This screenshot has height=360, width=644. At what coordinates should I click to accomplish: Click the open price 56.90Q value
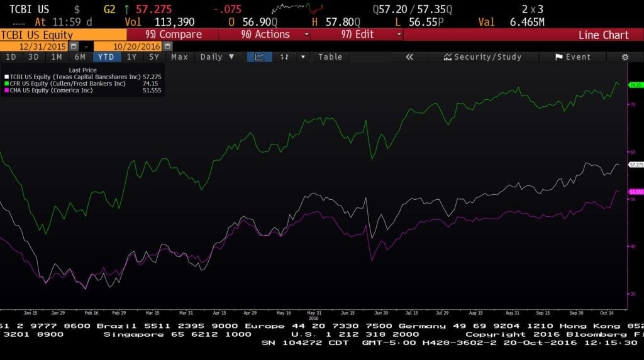(260, 22)
